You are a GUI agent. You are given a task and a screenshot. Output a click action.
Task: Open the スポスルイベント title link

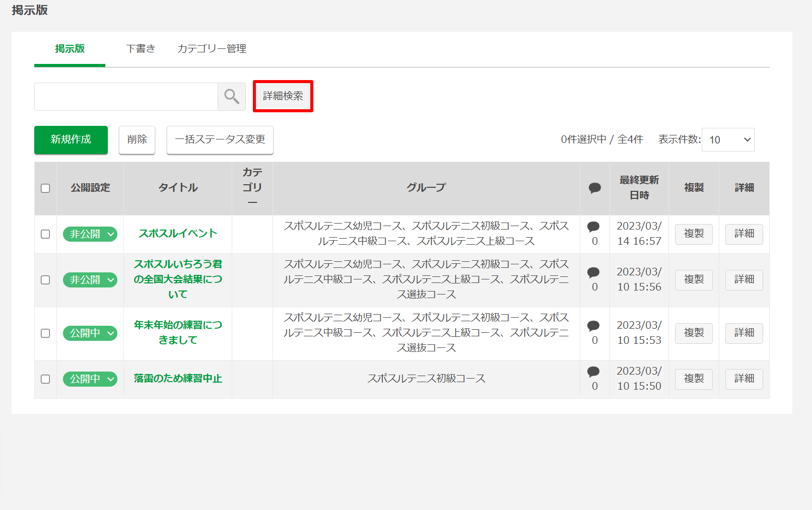(178, 234)
